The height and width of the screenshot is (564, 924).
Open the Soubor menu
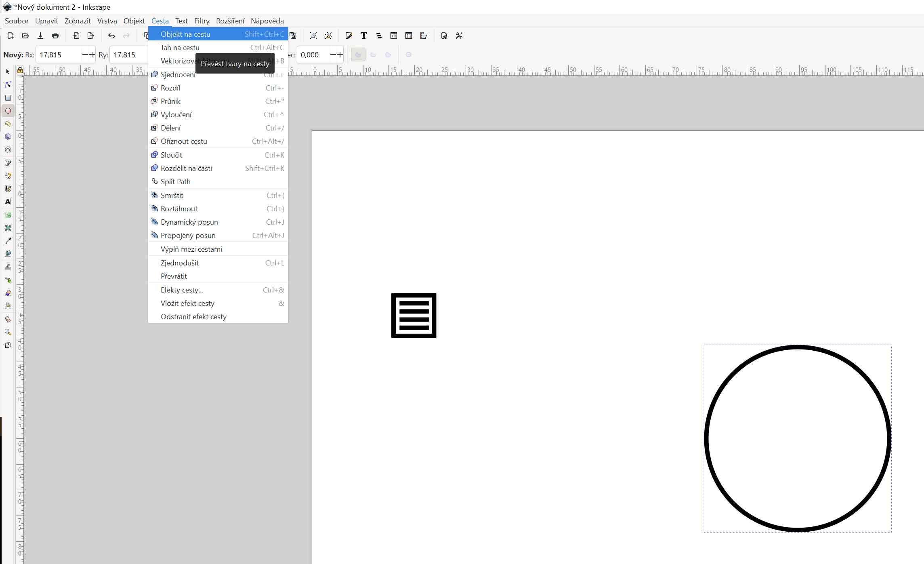[17, 21]
